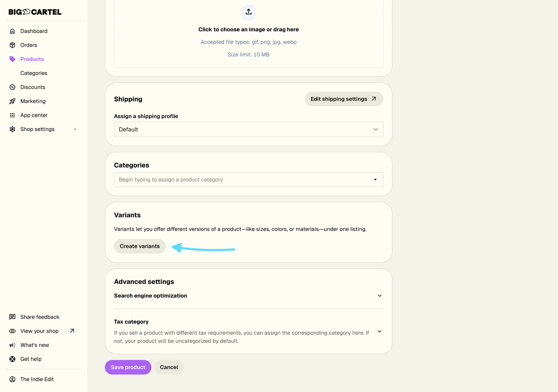Expand the Tax category section
The image size is (558, 392).
tap(379, 332)
